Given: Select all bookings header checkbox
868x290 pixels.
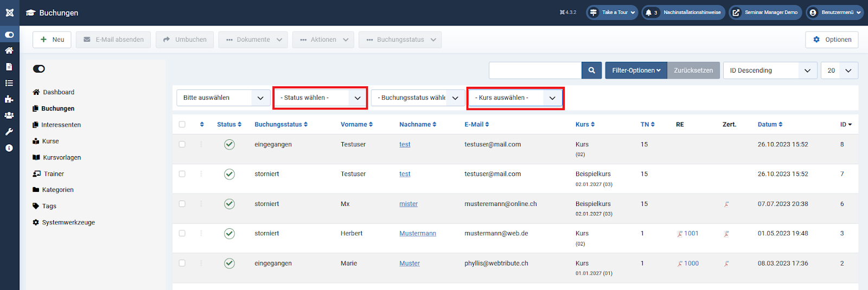Looking at the screenshot, I should click(182, 125).
